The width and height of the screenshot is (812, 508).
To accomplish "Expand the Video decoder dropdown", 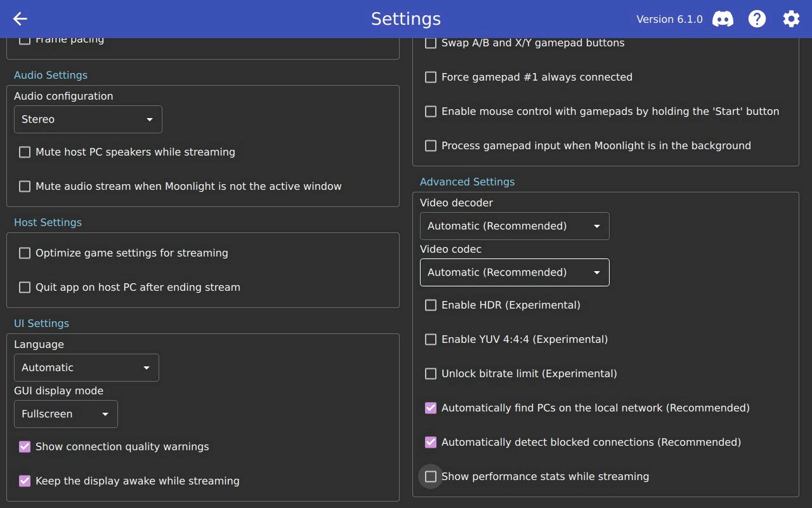I will point(514,226).
